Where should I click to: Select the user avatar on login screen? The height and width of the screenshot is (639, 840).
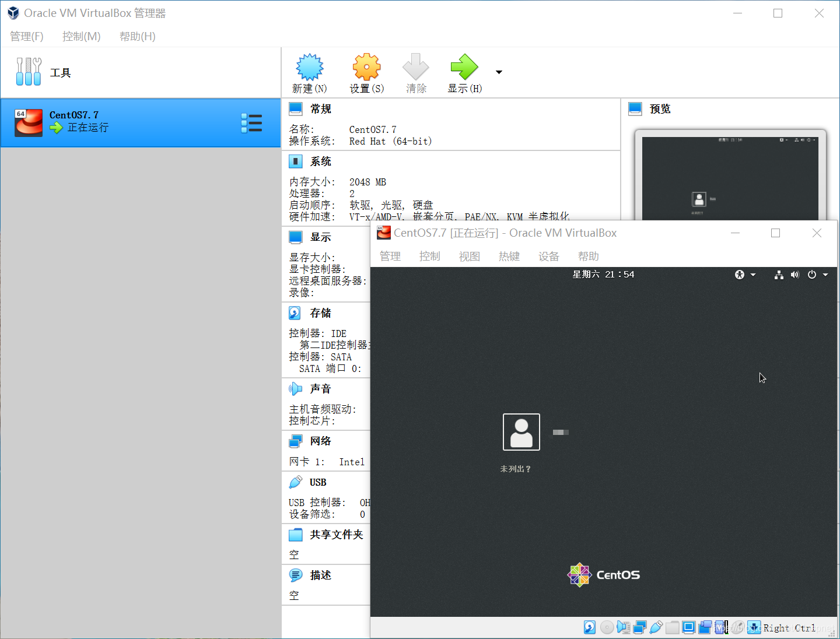pyautogui.click(x=521, y=432)
